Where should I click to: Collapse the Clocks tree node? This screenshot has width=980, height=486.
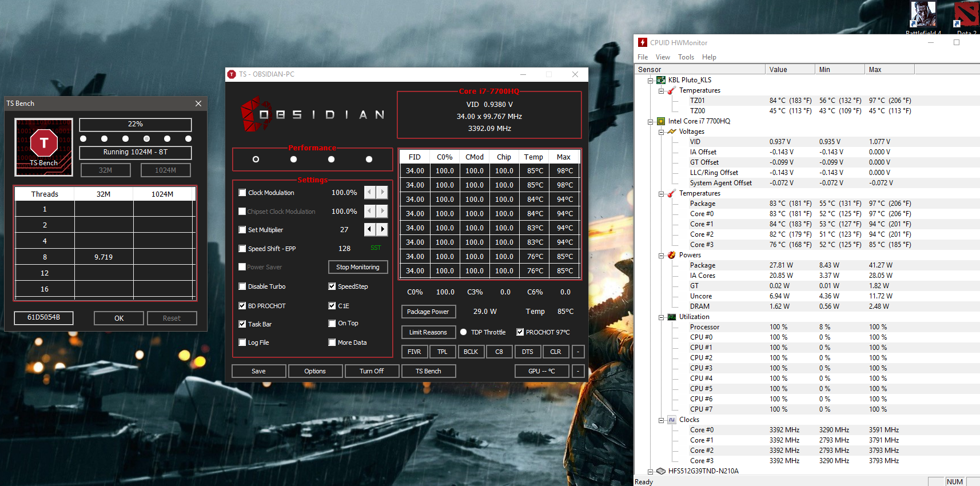(x=661, y=420)
